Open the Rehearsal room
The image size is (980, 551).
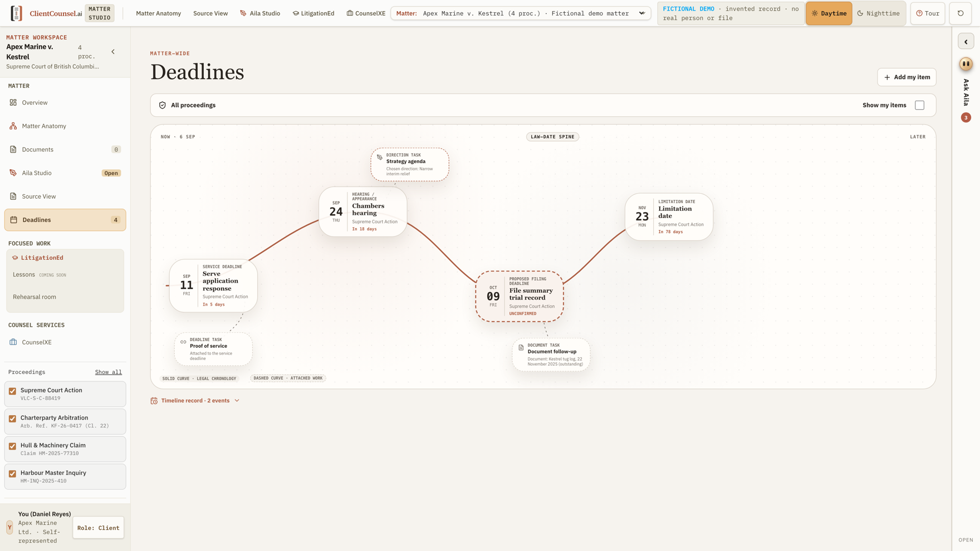[35, 297]
